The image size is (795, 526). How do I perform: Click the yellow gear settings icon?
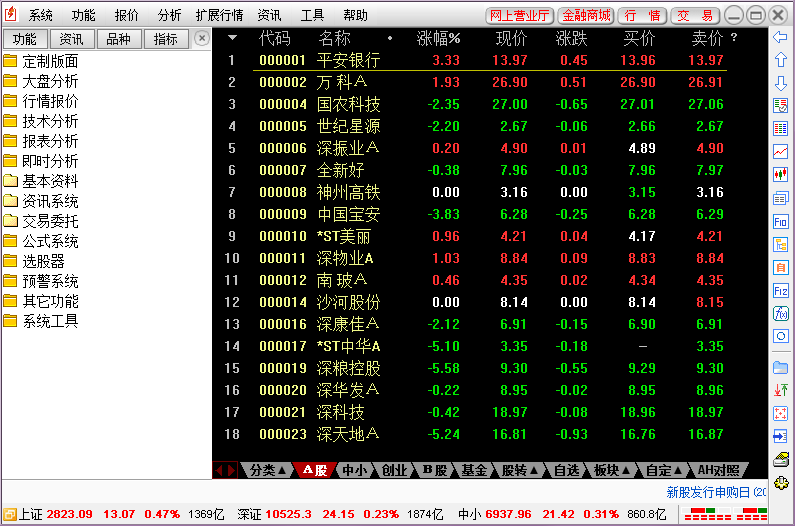781,482
